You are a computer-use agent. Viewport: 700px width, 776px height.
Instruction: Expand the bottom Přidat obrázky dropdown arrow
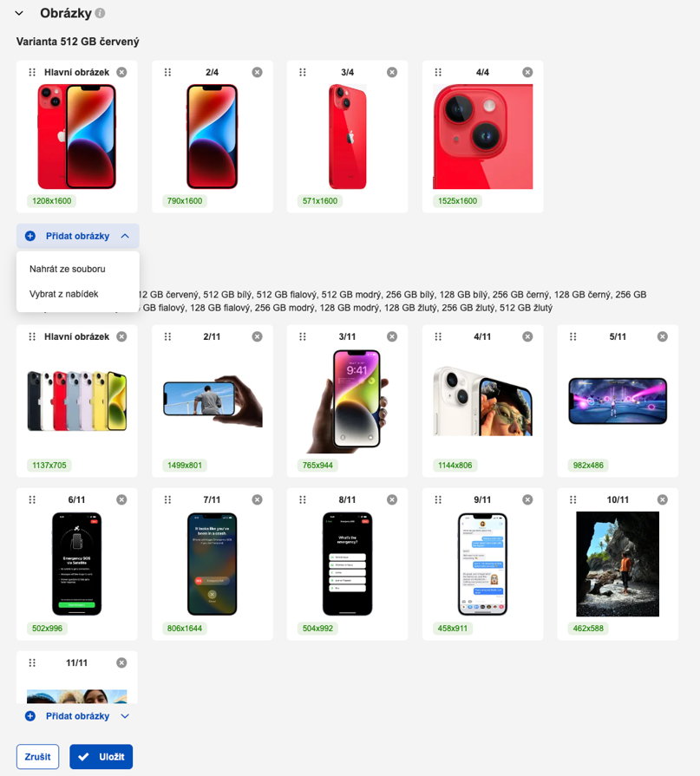(125, 716)
